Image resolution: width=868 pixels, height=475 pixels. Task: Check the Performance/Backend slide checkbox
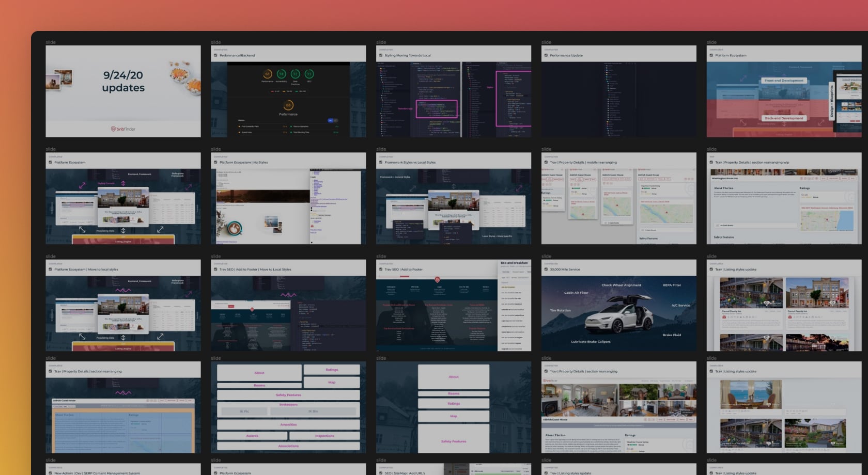pos(215,55)
